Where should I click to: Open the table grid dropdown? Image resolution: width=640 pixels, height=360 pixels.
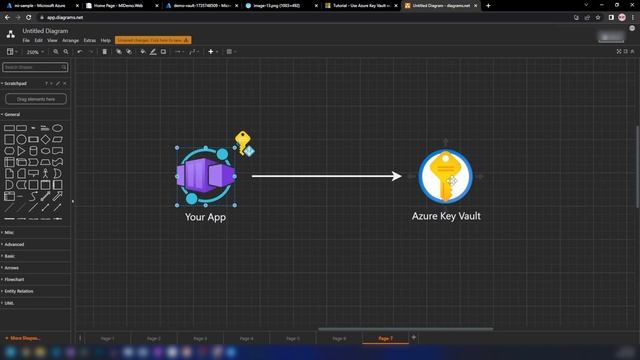[x=231, y=52]
